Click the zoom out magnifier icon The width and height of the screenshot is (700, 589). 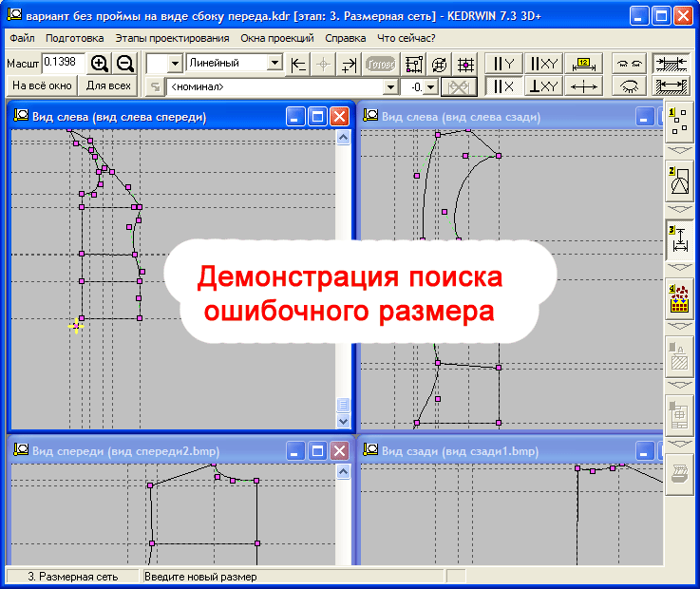(125, 64)
